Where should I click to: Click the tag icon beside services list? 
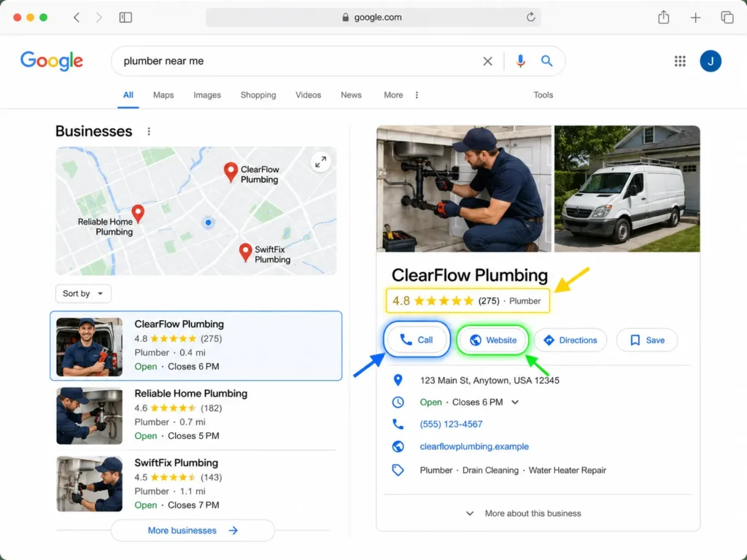pos(398,470)
